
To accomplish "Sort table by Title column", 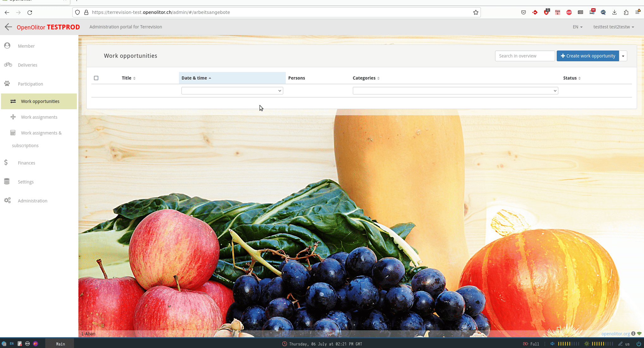I will tap(128, 78).
